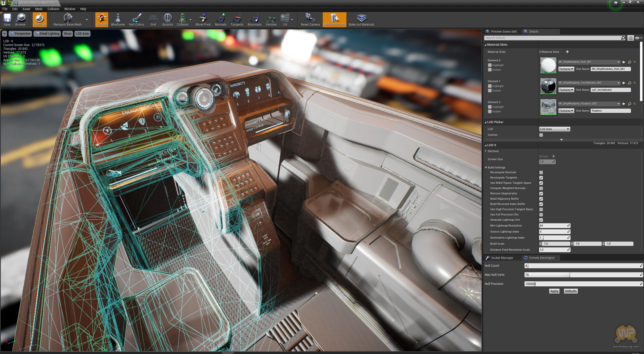Check Highlight for Element 0
This screenshot has height=354, width=644.
click(x=490, y=65)
